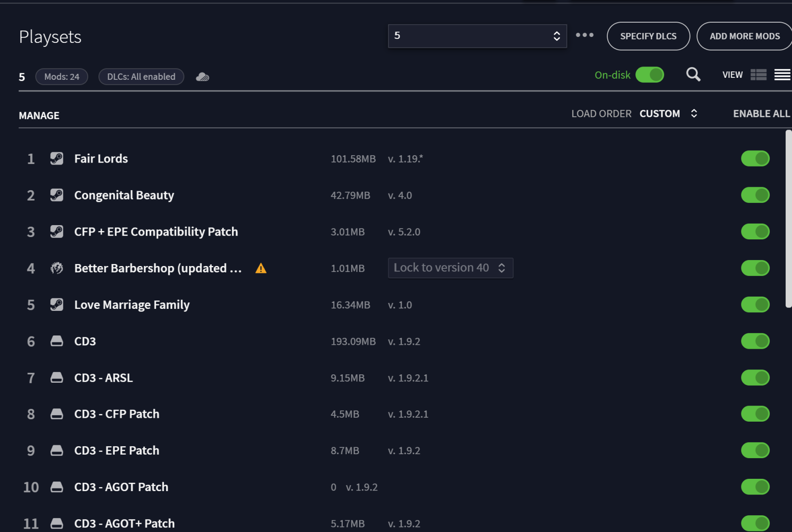Click the warning icon on Better Barbershop
792x532 pixels.
point(261,268)
